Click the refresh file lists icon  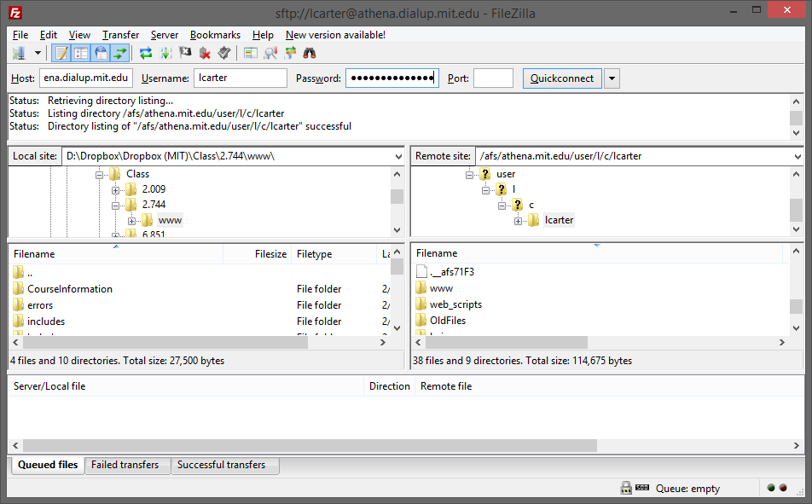146,53
